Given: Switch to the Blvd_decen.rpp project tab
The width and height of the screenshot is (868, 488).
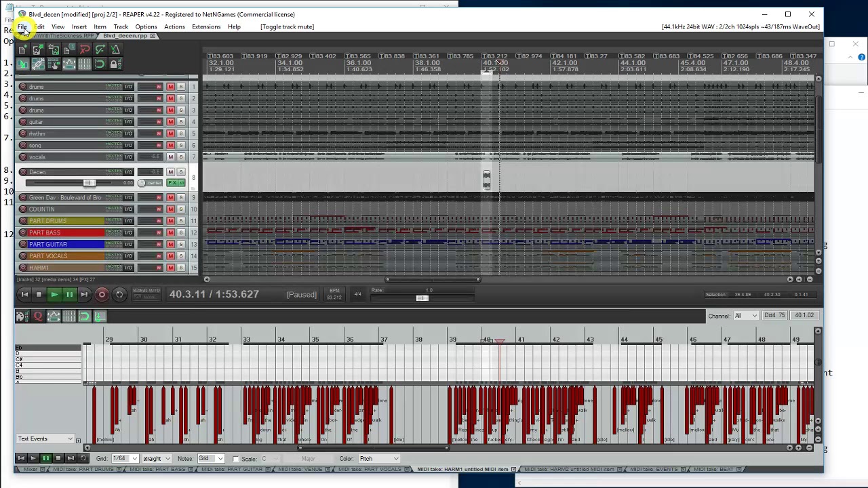Looking at the screenshot, I should tap(126, 36).
